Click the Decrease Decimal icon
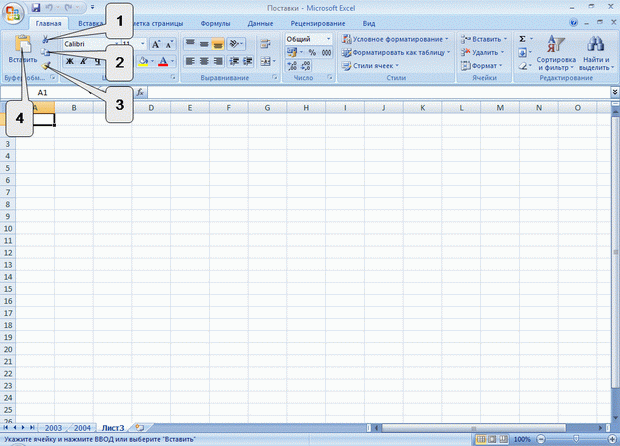This screenshot has width=620, height=446. 306,66
